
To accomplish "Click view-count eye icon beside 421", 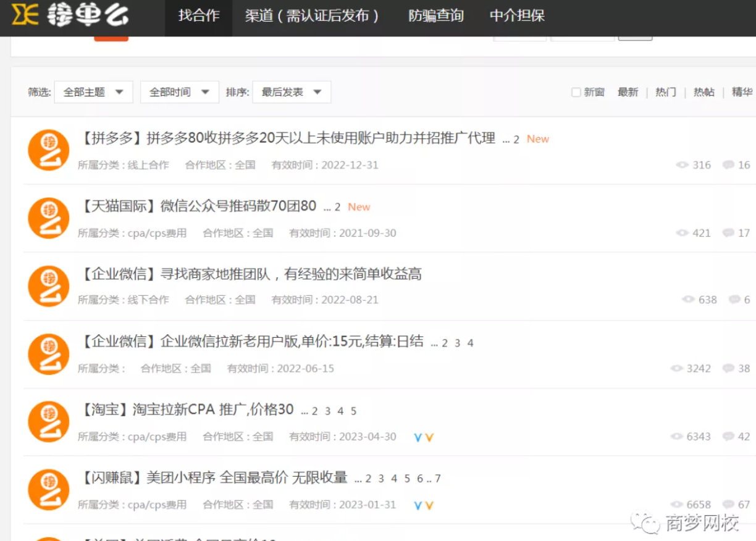I will pyautogui.click(x=682, y=233).
